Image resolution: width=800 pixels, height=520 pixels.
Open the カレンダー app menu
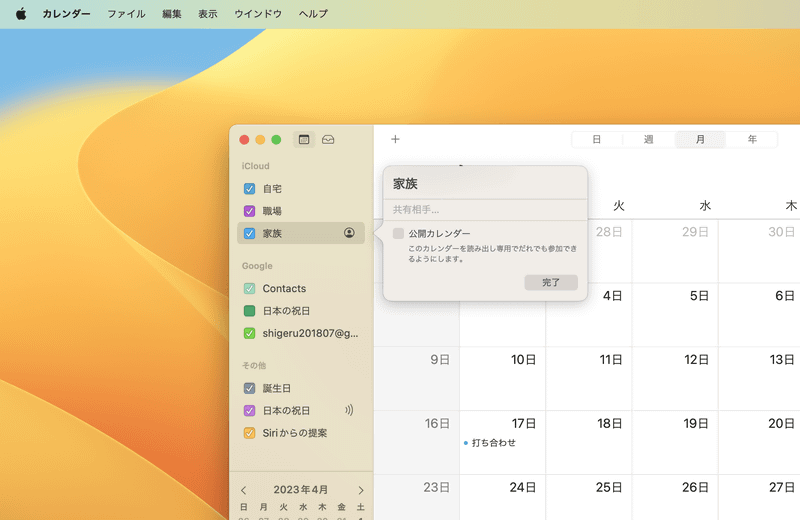tap(66, 14)
